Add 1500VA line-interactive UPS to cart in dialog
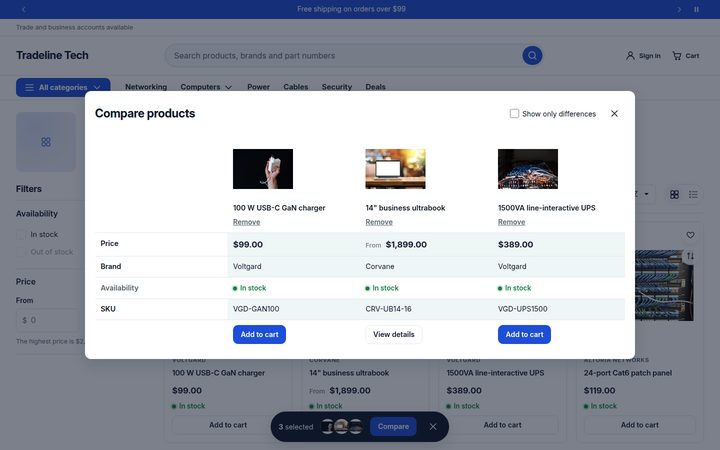The height and width of the screenshot is (450, 720). pyautogui.click(x=524, y=334)
